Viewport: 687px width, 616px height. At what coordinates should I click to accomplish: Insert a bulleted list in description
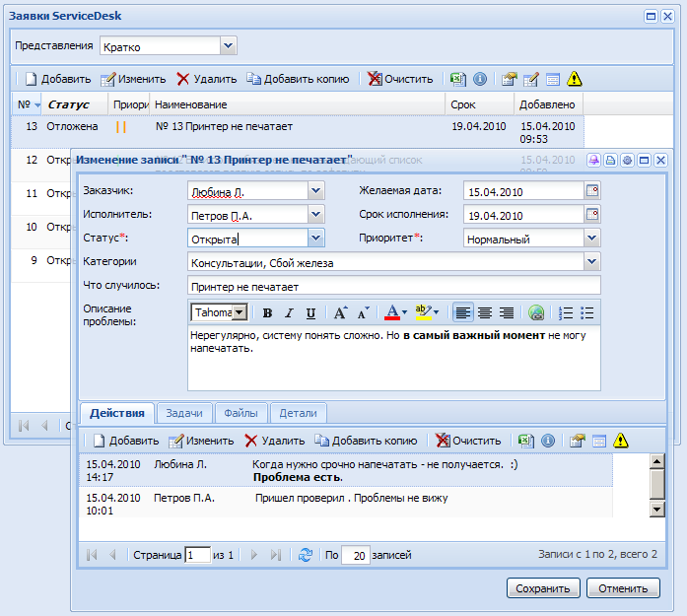(587, 313)
